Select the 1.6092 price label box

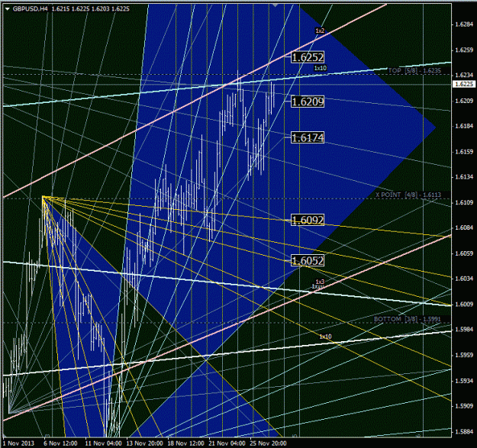tap(308, 220)
